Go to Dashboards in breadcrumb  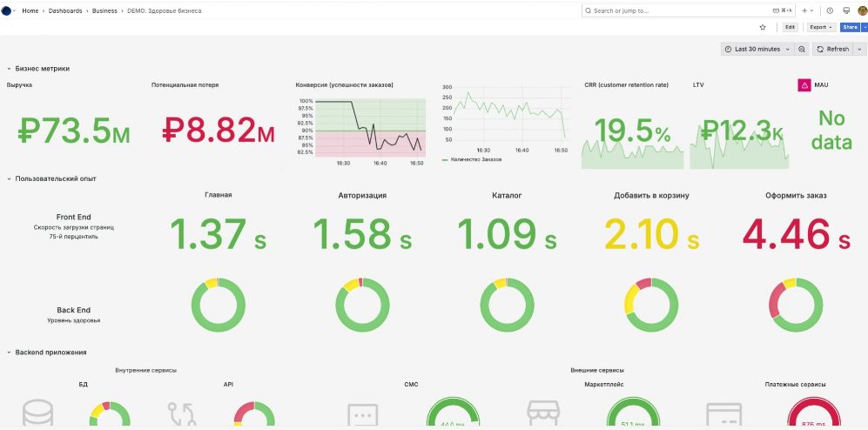point(65,10)
